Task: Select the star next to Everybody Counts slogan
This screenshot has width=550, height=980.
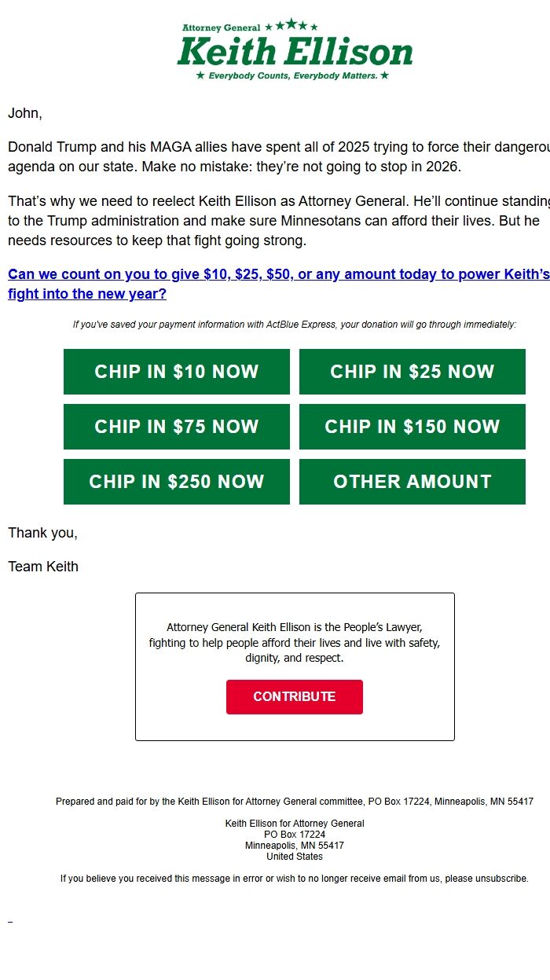Action: pos(201,76)
